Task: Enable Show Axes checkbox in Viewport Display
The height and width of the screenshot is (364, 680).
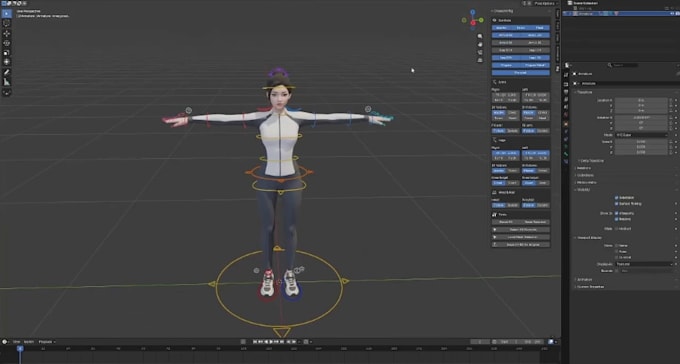Action: coord(616,251)
